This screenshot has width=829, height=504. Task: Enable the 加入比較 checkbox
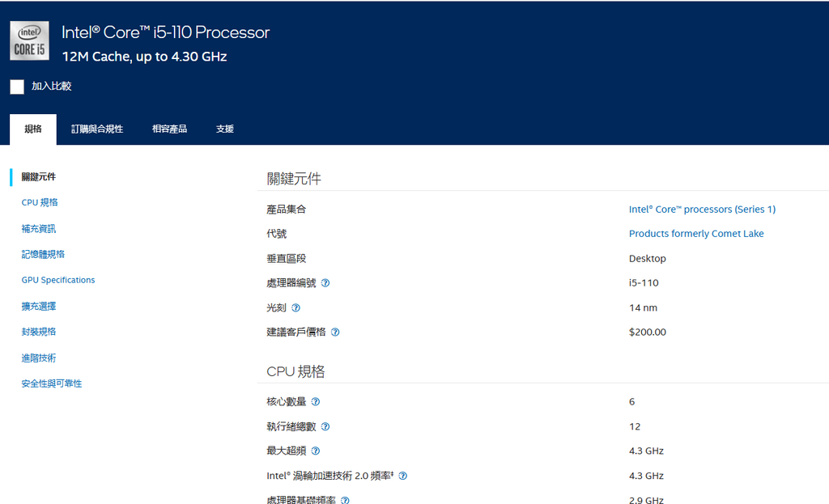(17, 86)
